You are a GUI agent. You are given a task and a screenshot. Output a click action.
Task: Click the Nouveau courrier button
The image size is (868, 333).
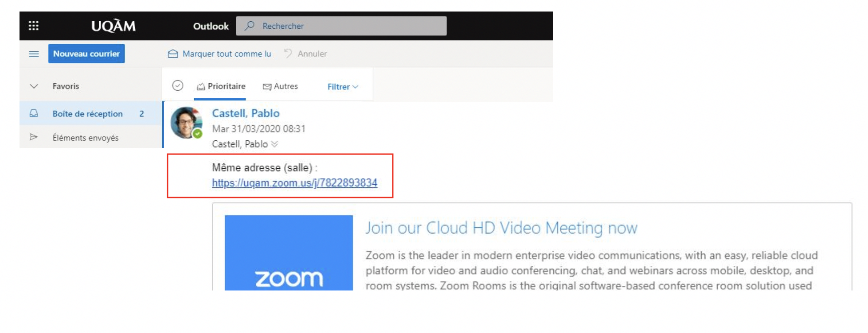click(x=86, y=54)
